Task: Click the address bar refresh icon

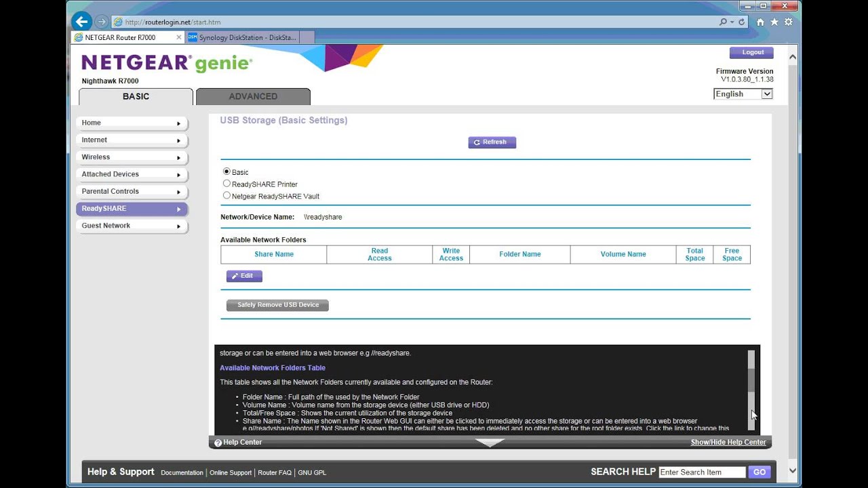Action: click(741, 22)
